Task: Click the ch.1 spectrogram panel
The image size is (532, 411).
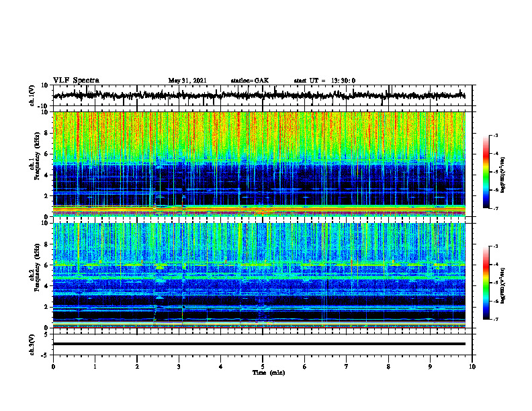Action: click(x=259, y=164)
